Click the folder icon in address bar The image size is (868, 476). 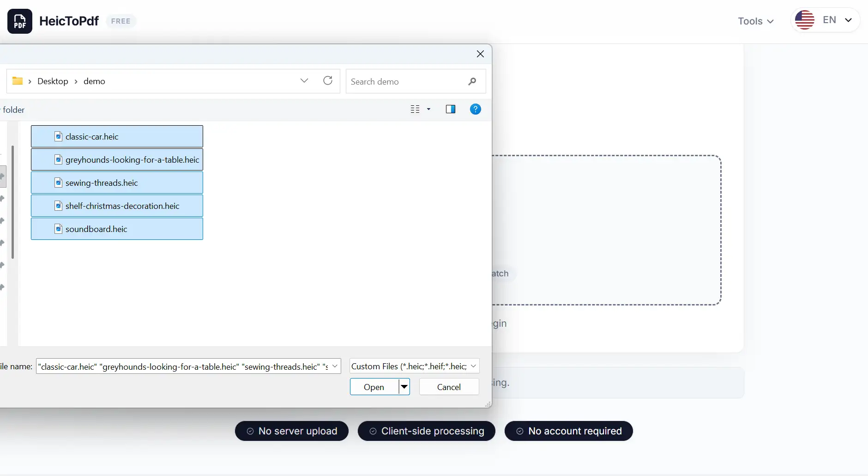click(x=18, y=81)
